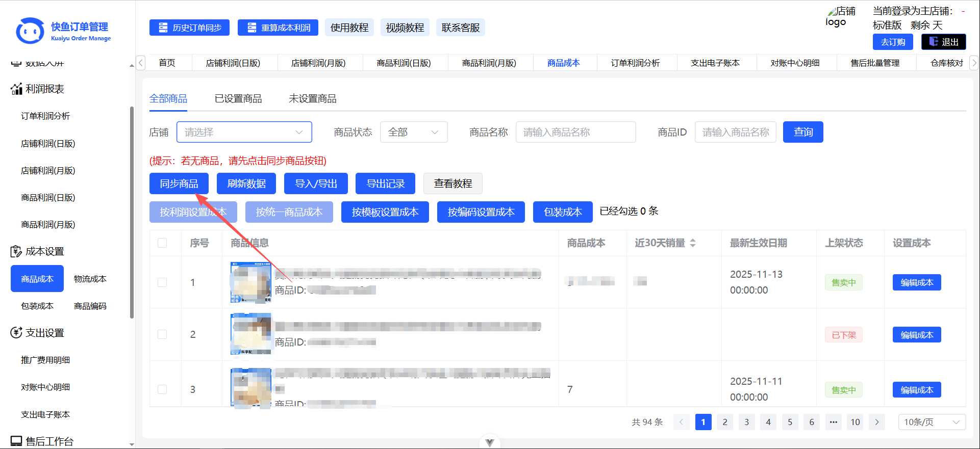Toggle the select-all header checkbox

pos(162,243)
